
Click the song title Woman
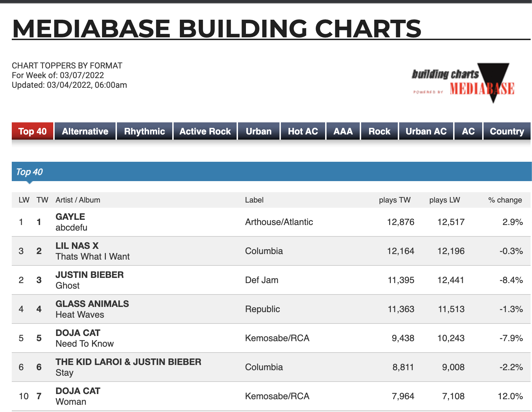(71, 402)
